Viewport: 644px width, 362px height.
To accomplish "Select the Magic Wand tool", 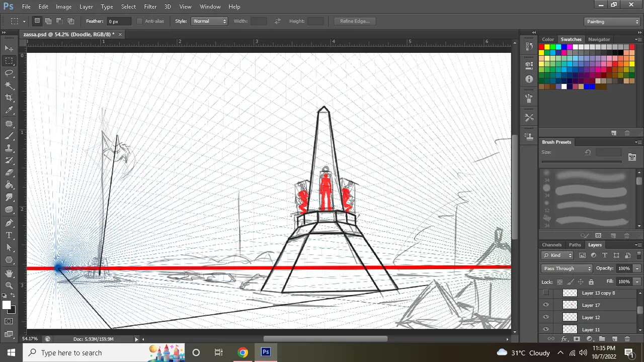I will (x=9, y=85).
